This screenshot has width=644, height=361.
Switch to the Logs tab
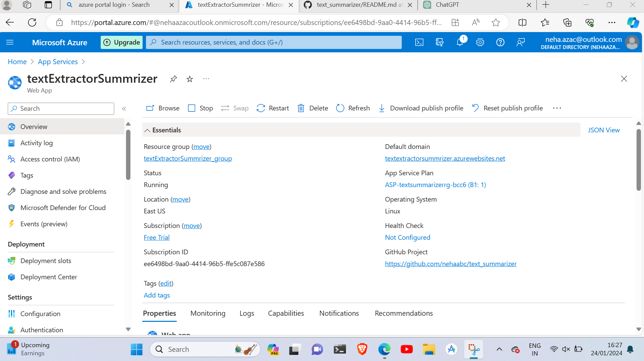247,313
